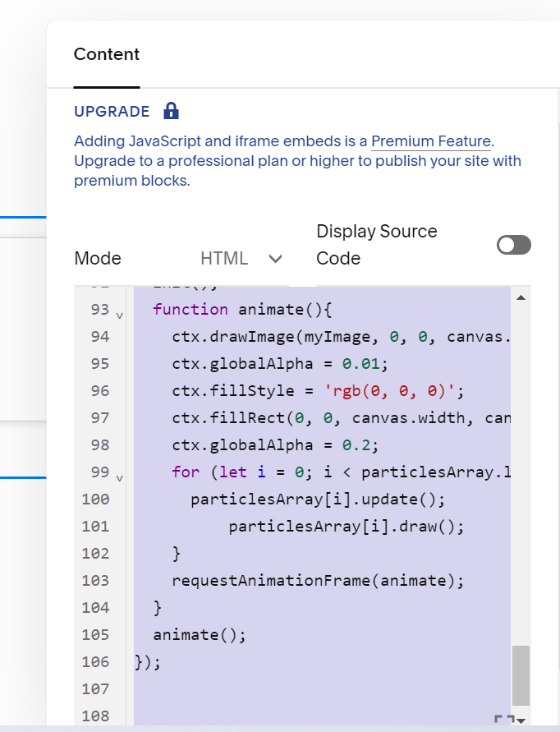Click 'particlesArray[i].draw();' line
This screenshot has width=560, height=732.
click(x=347, y=526)
